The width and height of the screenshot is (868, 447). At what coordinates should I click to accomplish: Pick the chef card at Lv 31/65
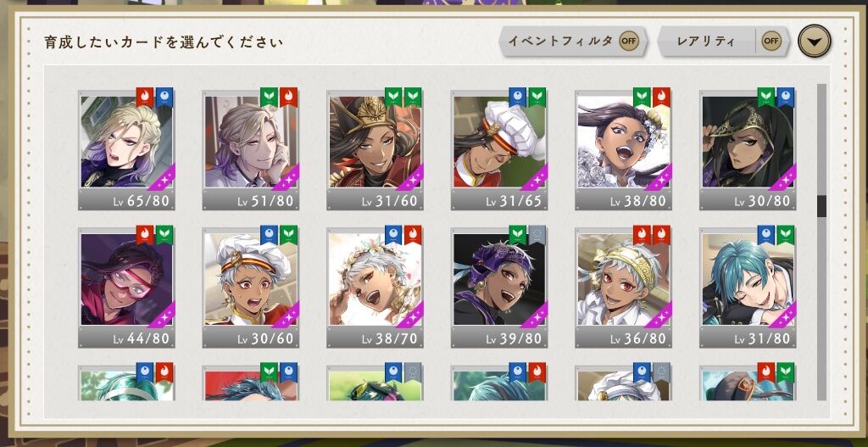click(x=498, y=150)
